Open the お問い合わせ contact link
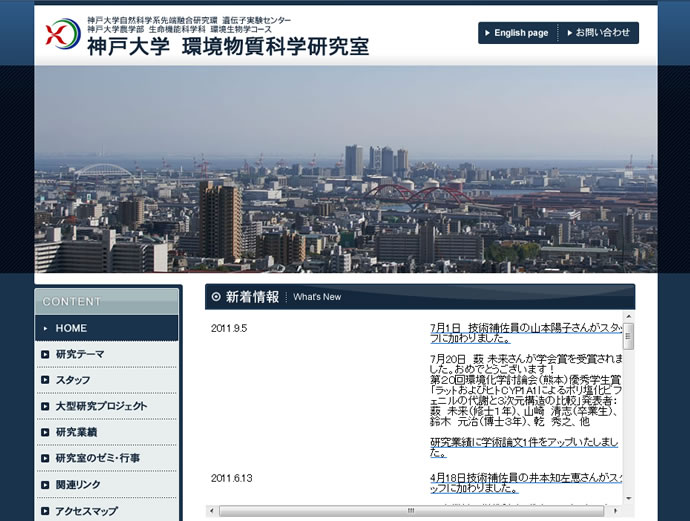 [x=598, y=33]
